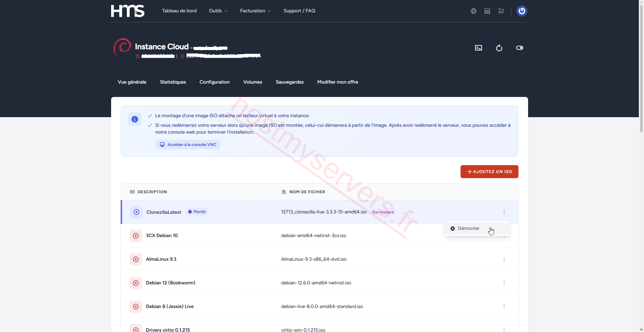Expand the Outils dropdown menu
The height and width of the screenshot is (332, 644).
tap(218, 11)
